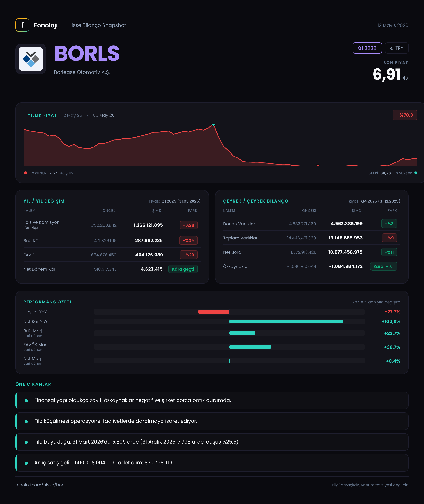Click the 1 YILLIK FİYAT chart label
The width and height of the screenshot is (424, 504).
(x=40, y=115)
